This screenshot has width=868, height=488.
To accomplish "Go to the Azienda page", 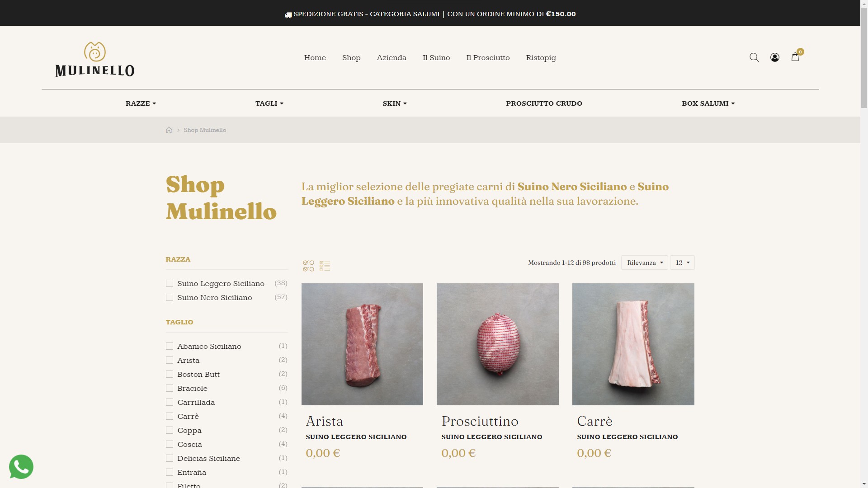I will pos(391,57).
